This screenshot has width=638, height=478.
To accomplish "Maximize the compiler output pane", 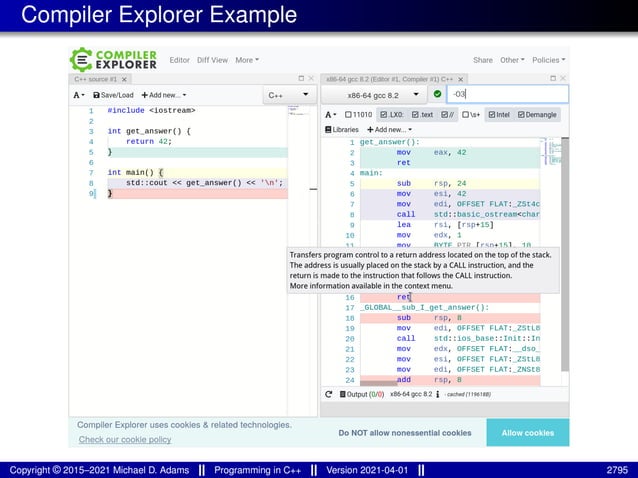I will click(553, 78).
